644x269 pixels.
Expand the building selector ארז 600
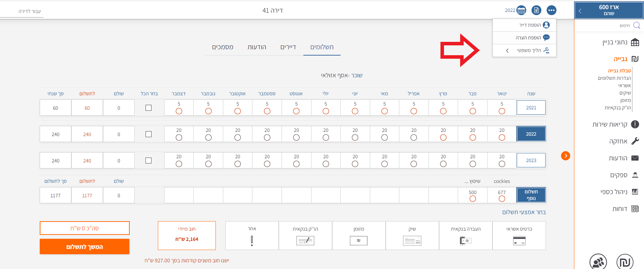580,11
